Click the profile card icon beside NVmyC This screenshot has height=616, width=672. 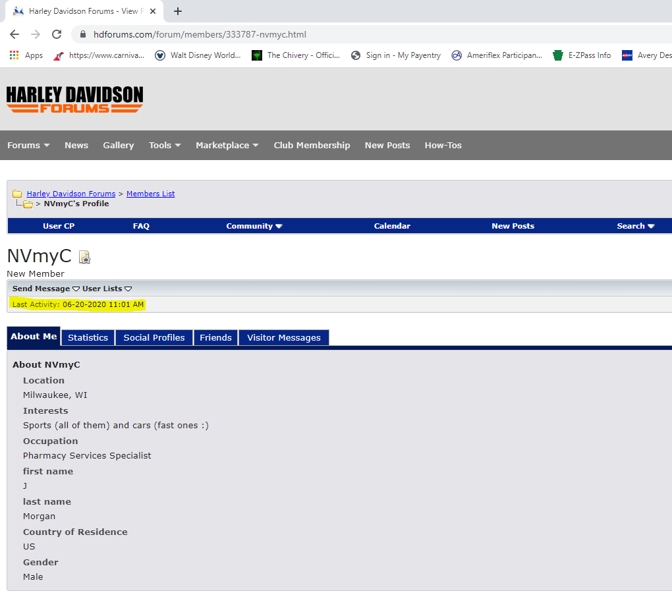(x=84, y=258)
